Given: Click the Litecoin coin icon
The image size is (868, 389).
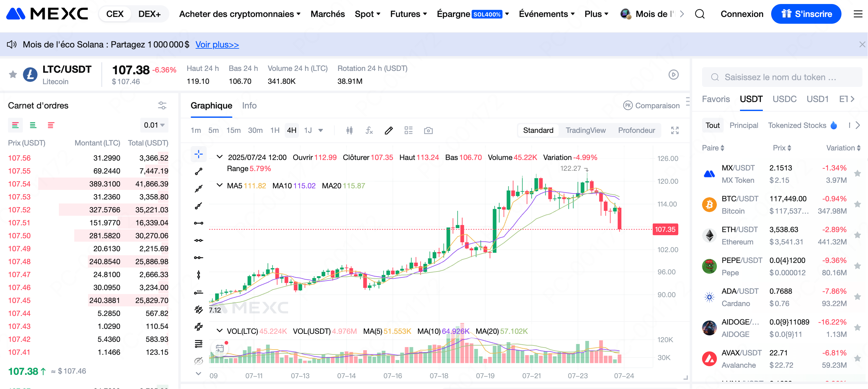Looking at the screenshot, I should (x=30, y=74).
